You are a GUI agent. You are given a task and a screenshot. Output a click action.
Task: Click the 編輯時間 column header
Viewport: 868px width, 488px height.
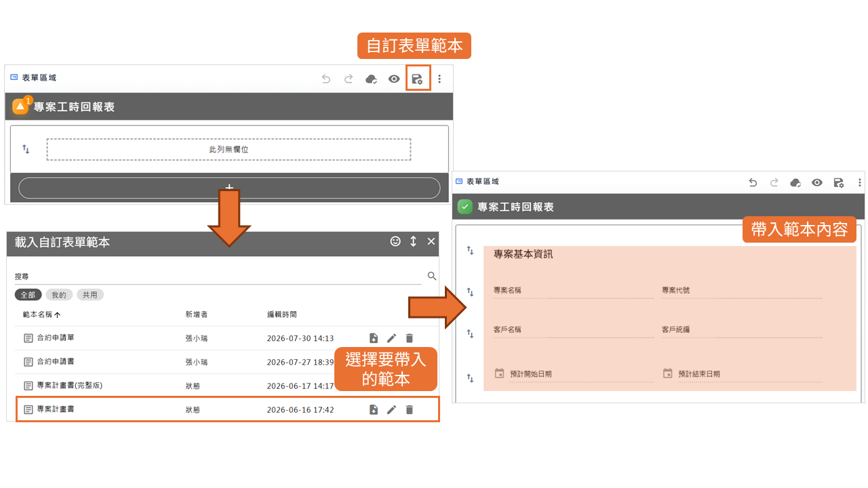point(281,314)
